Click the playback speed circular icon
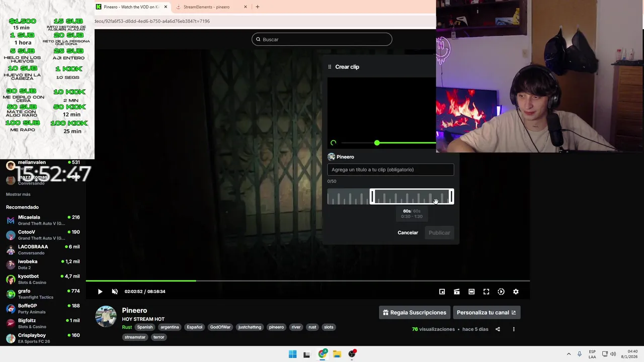Screen dimensions: 644x362 501,292
